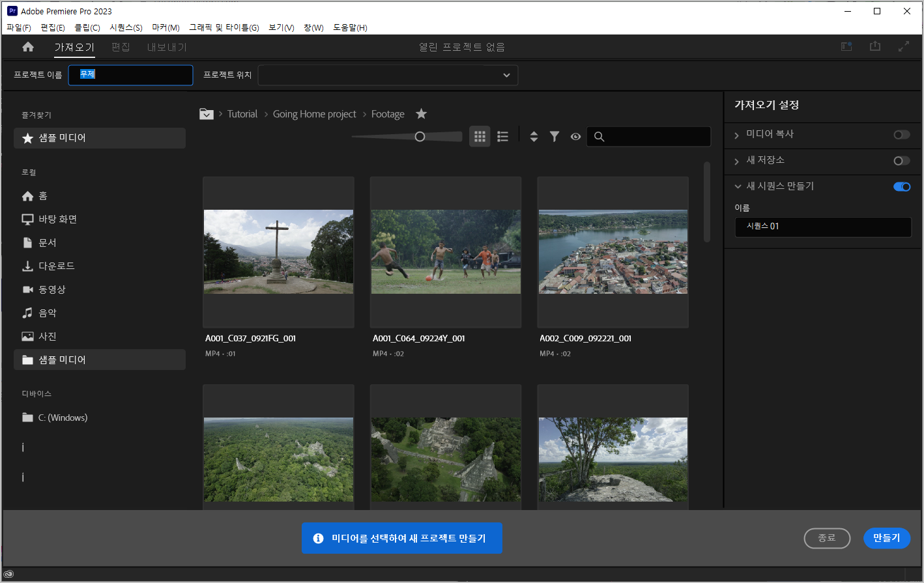Enable the 새 저장소 (new bin) toggle
The width and height of the screenshot is (924, 583).
902,161
